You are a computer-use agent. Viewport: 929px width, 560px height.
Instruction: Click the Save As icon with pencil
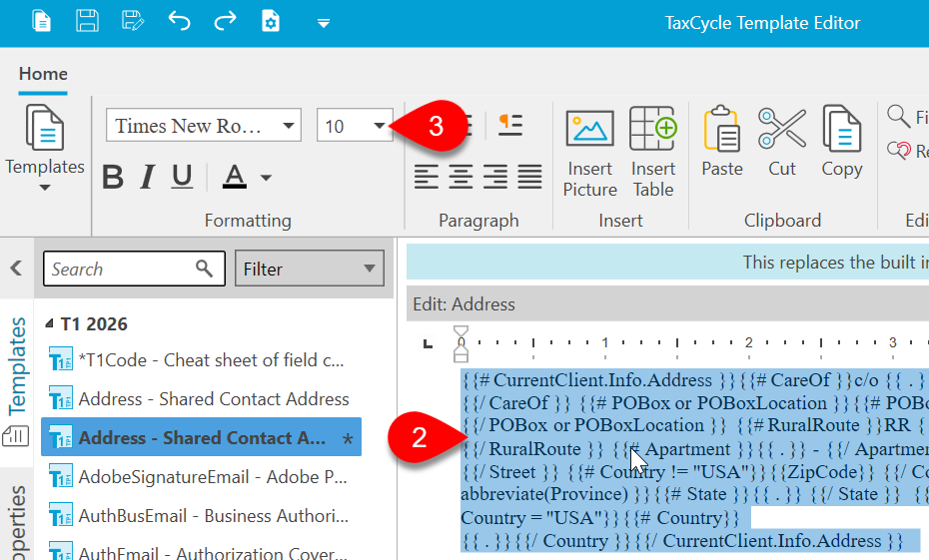(133, 22)
